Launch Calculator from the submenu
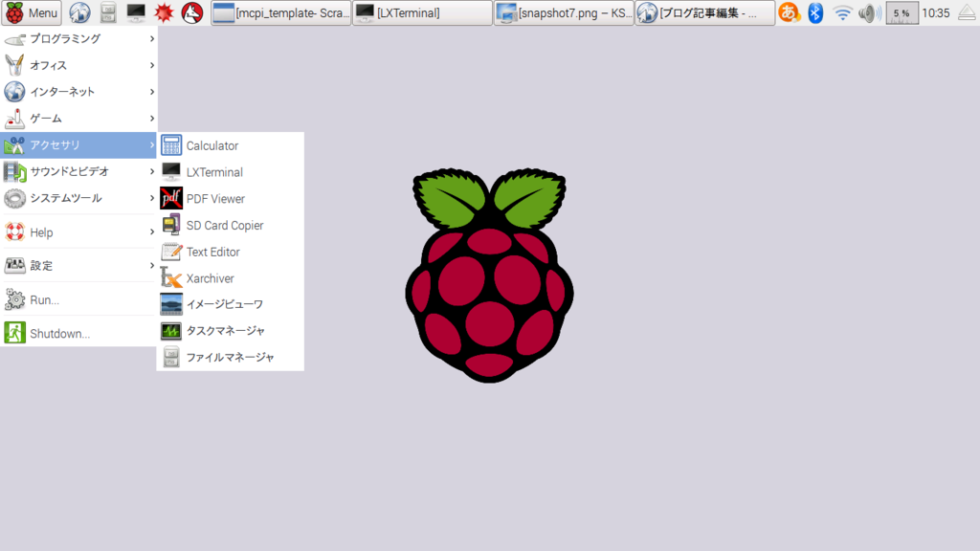 click(x=230, y=145)
